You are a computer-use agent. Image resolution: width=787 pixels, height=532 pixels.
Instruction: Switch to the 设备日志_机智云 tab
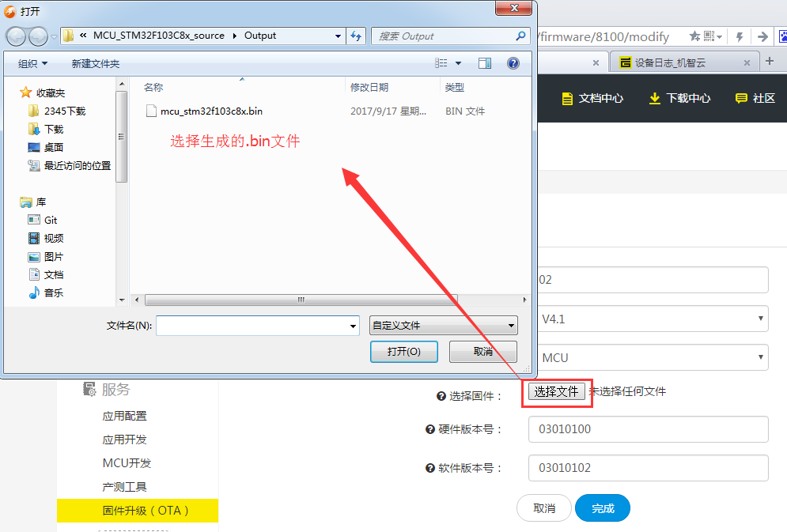(676, 62)
